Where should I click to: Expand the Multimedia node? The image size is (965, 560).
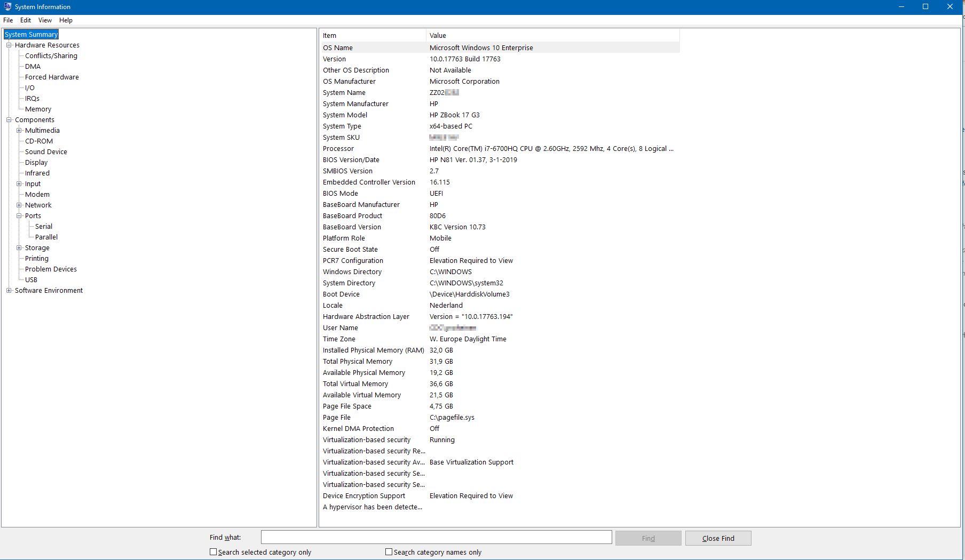(x=19, y=131)
